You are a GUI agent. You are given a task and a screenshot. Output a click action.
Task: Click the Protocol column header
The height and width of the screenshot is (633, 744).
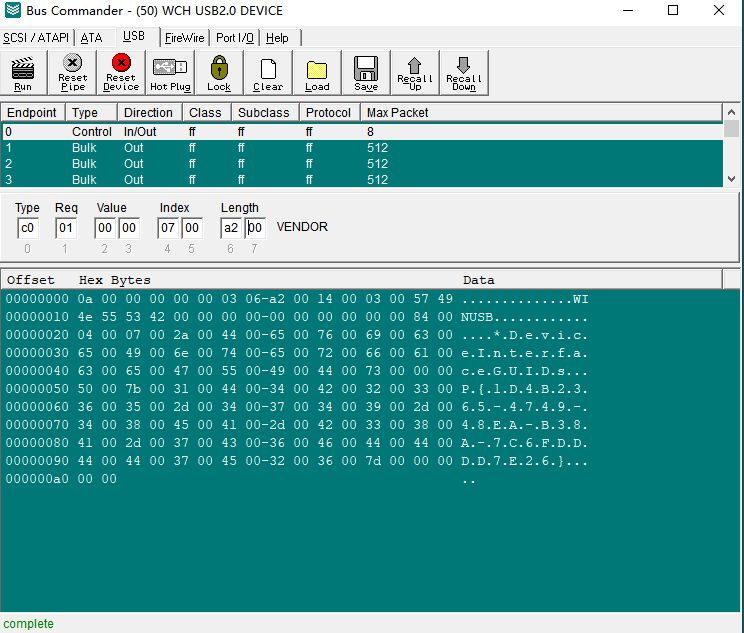coord(329,113)
